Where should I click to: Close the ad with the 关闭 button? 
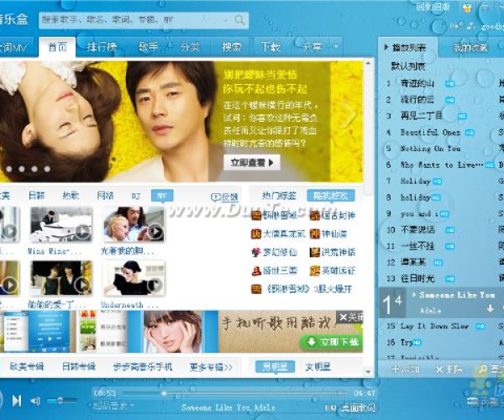click(350, 318)
